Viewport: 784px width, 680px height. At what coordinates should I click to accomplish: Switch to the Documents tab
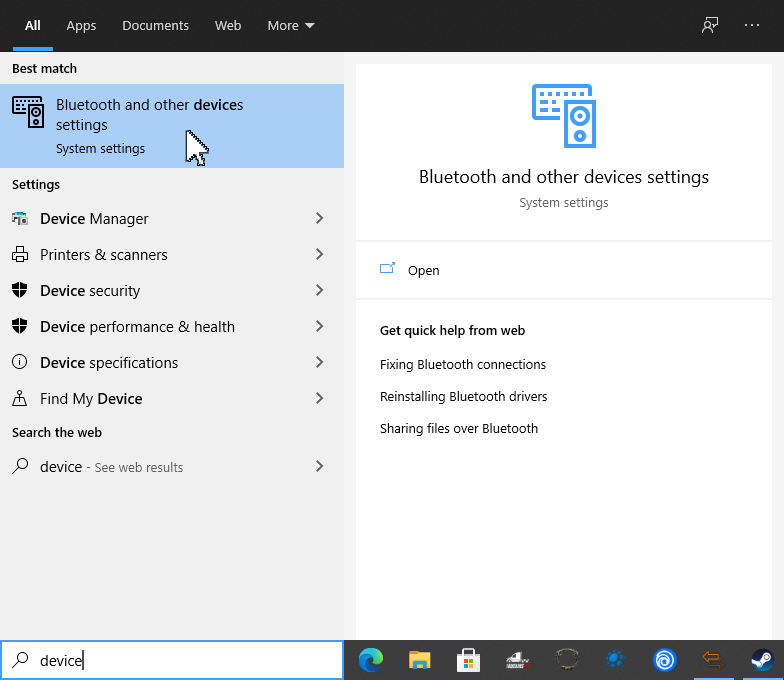pyautogui.click(x=155, y=26)
